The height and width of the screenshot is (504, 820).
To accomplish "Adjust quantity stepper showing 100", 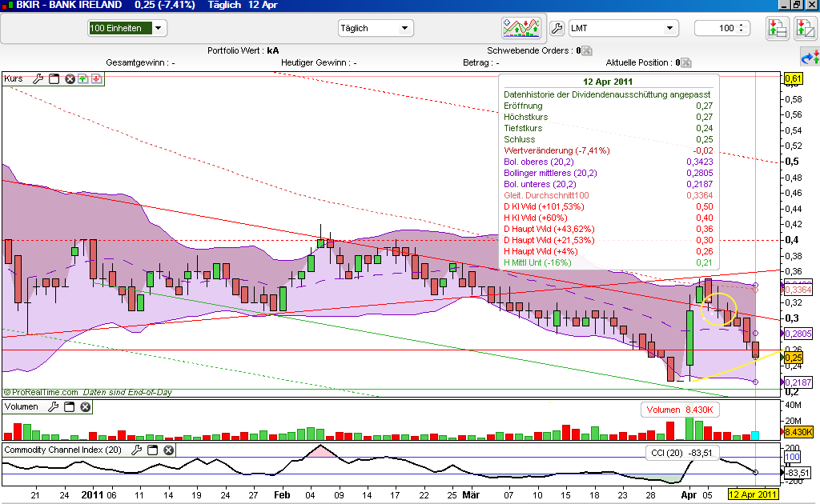I will (x=741, y=28).
